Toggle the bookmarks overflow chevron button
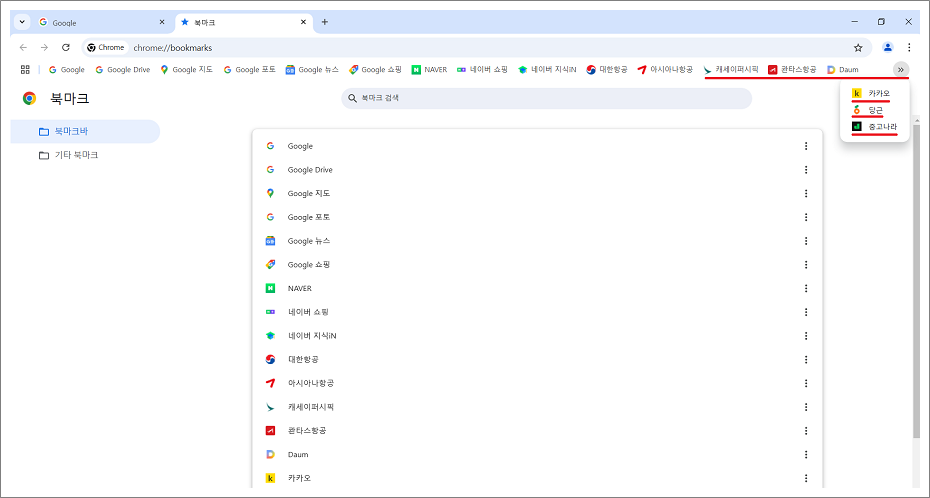Viewport: 930px width, 498px height. (901, 69)
